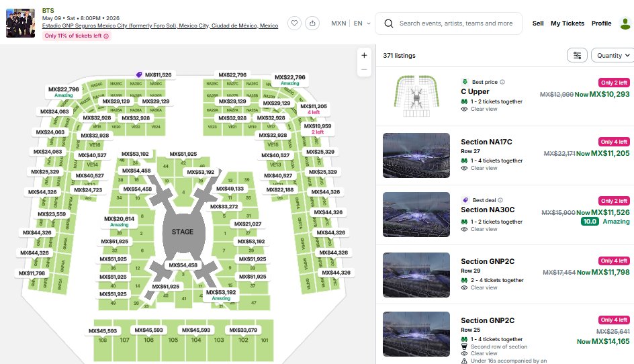Click the '371 listings' count text
Image resolution: width=634 pixels, height=364 pixels.
[x=399, y=56]
